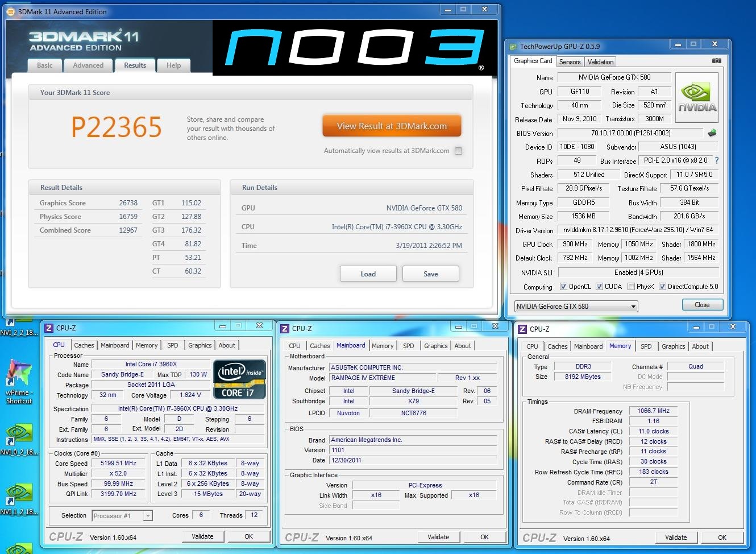Open the Advanced tab in 3DMark 11
The height and width of the screenshot is (554, 756).
tap(88, 65)
